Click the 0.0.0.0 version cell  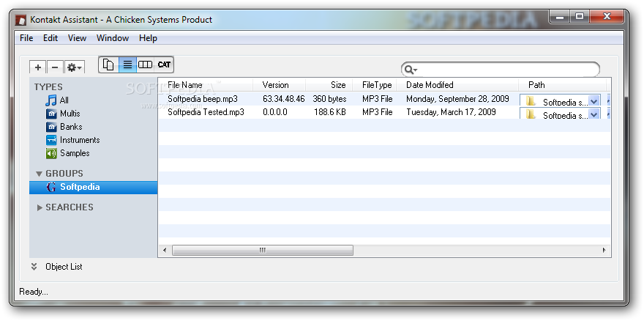[275, 112]
